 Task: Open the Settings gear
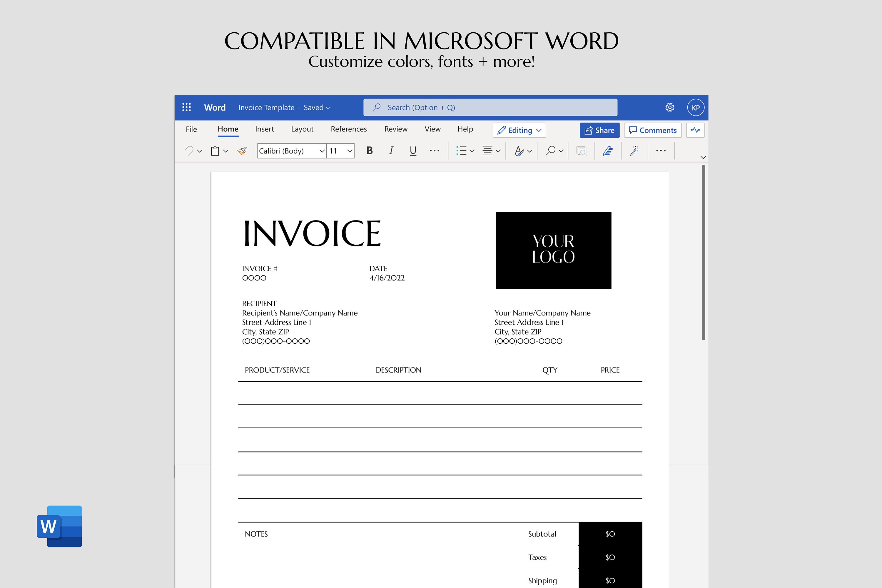tap(670, 108)
